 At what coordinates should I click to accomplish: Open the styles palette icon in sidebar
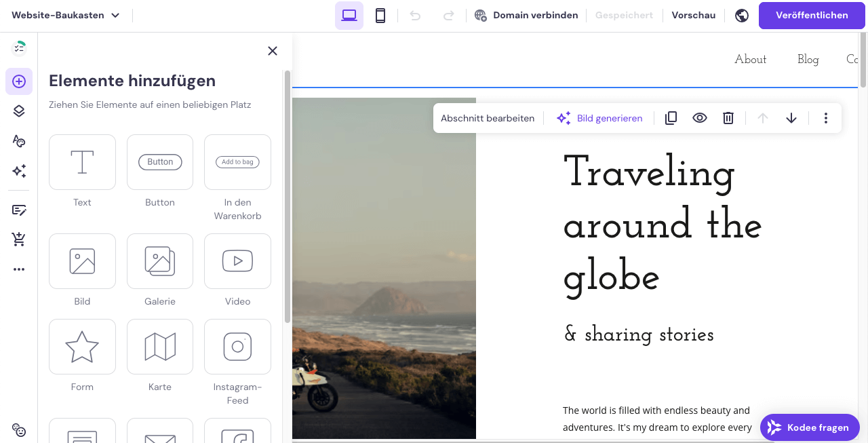click(x=19, y=141)
